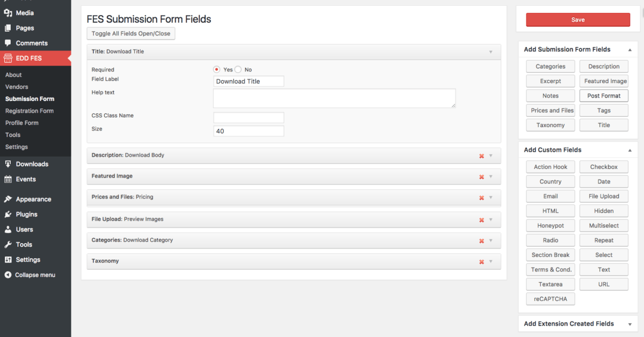Open the Users icon in sidebar
This screenshot has height=337, width=644.
click(x=9, y=229)
